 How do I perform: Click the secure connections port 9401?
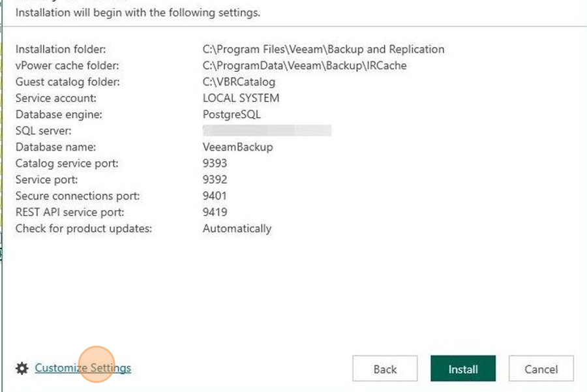click(215, 196)
